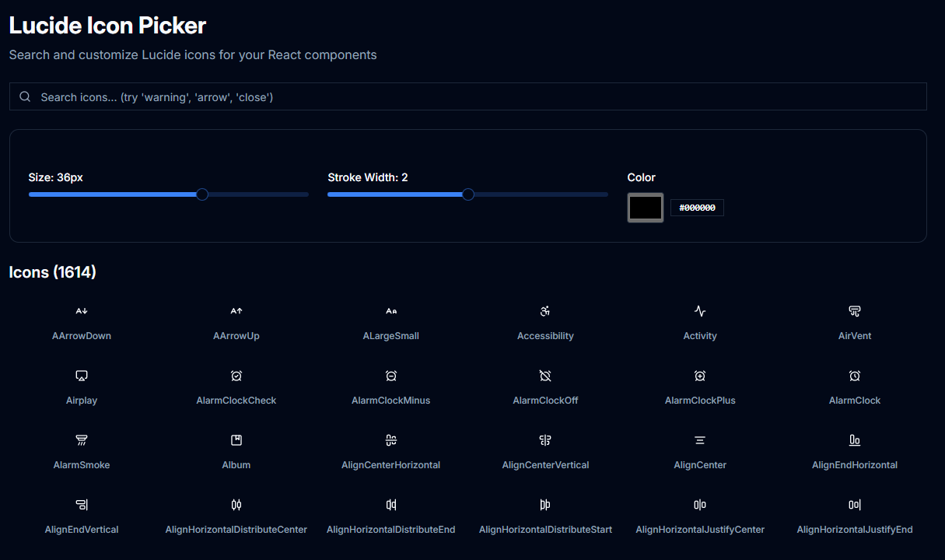Select the AlignHorizontalDistributeEnd icon
945x560 pixels.
pyautogui.click(x=391, y=505)
